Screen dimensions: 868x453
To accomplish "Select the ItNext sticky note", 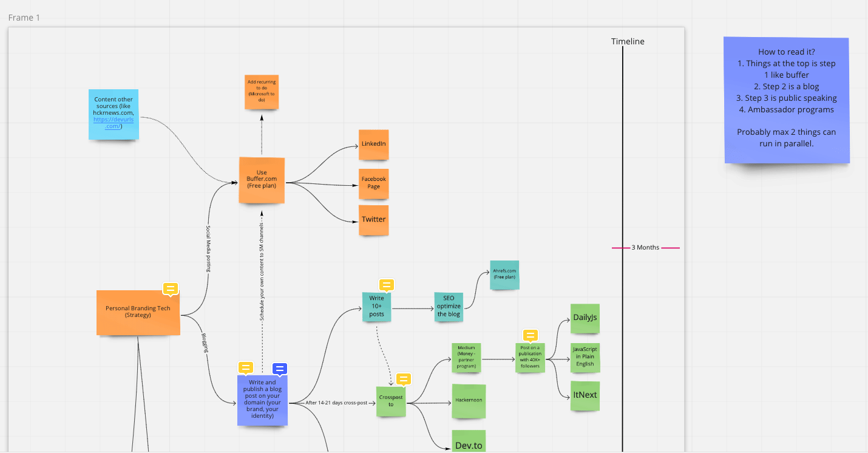I will [585, 395].
